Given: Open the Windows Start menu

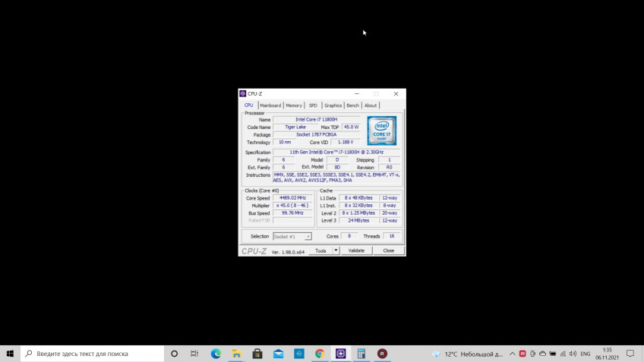Looking at the screenshot, I should click(x=11, y=354).
